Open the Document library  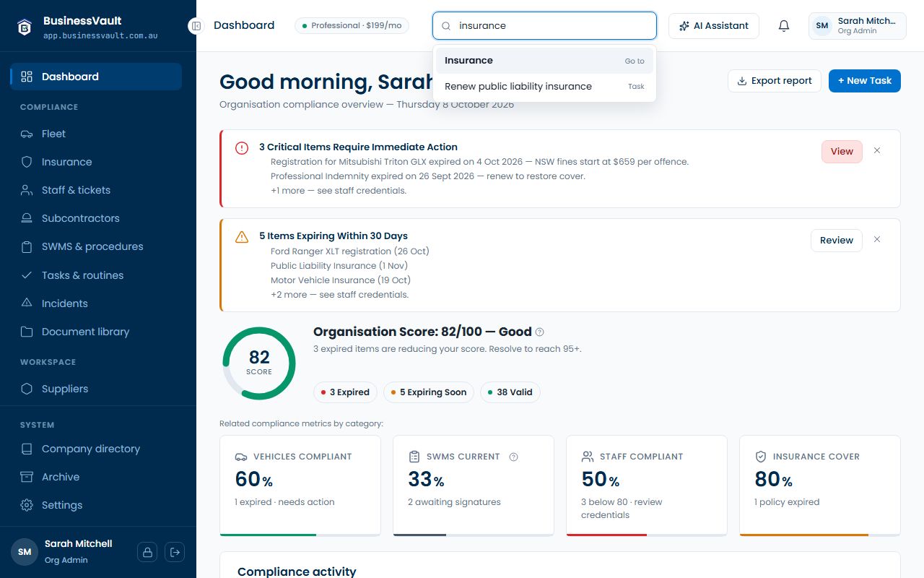coord(96,332)
